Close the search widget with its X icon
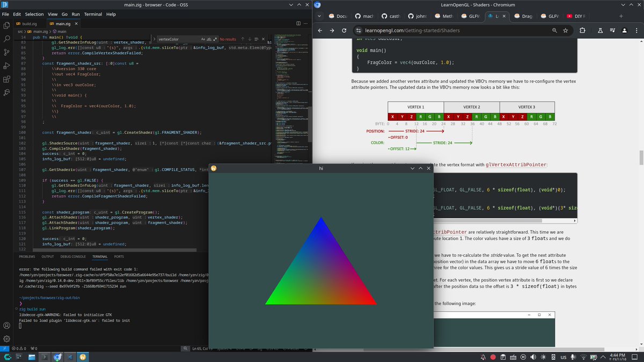Viewport: 644px width, 362px height. click(x=264, y=39)
